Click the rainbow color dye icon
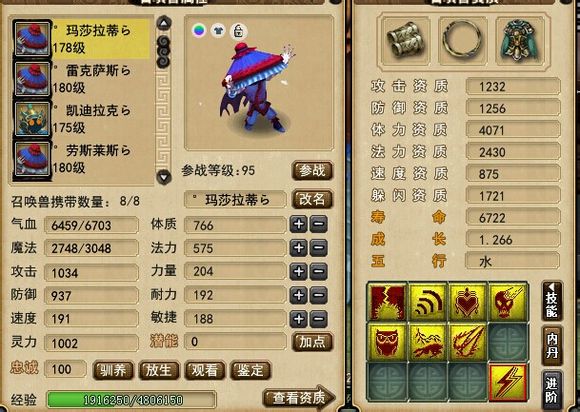 (x=199, y=30)
